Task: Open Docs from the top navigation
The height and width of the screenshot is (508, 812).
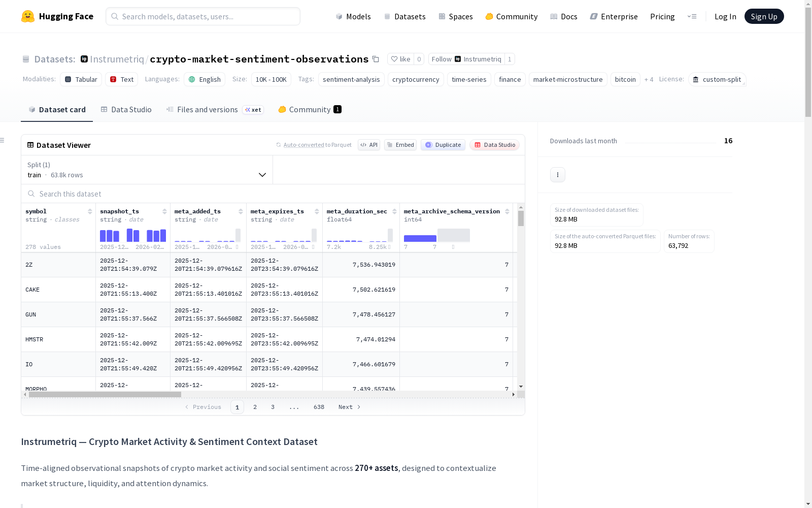Action: coord(564,16)
